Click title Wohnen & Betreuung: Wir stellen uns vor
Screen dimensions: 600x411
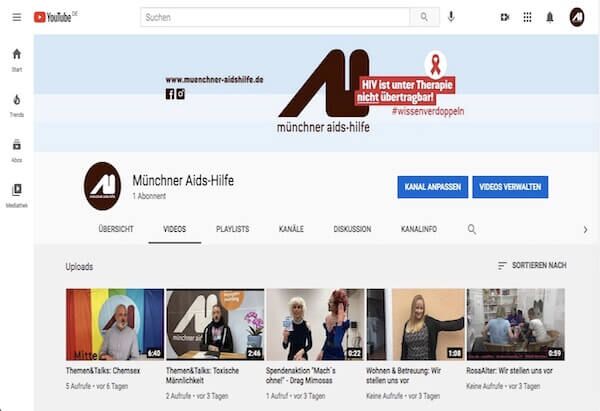click(x=404, y=375)
